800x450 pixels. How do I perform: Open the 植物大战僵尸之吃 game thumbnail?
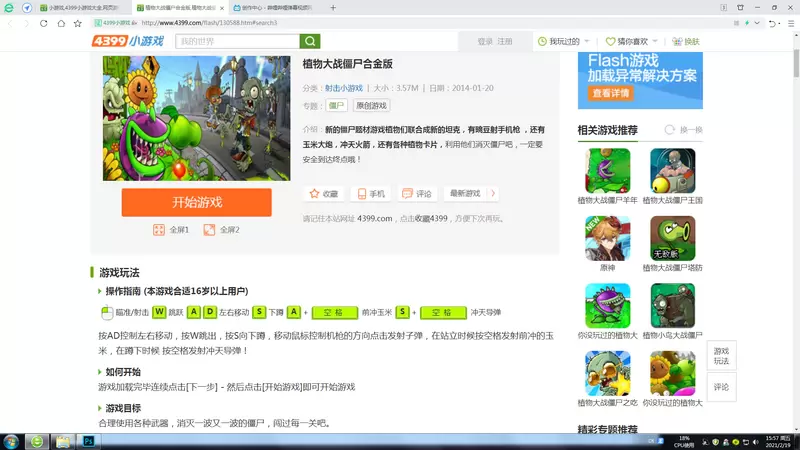coord(607,373)
